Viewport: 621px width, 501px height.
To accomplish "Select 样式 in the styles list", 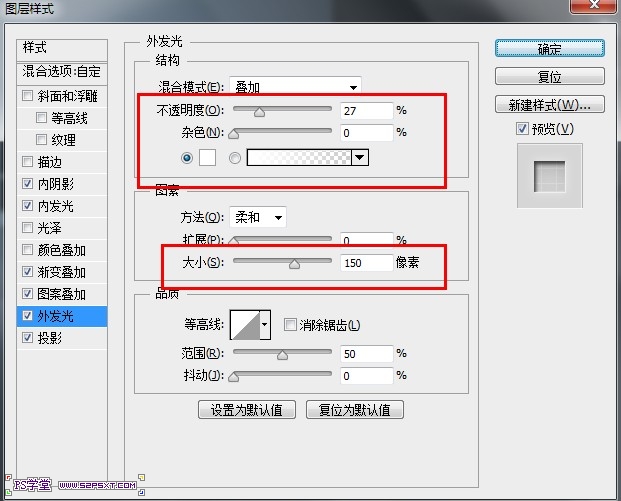I will click(62, 49).
